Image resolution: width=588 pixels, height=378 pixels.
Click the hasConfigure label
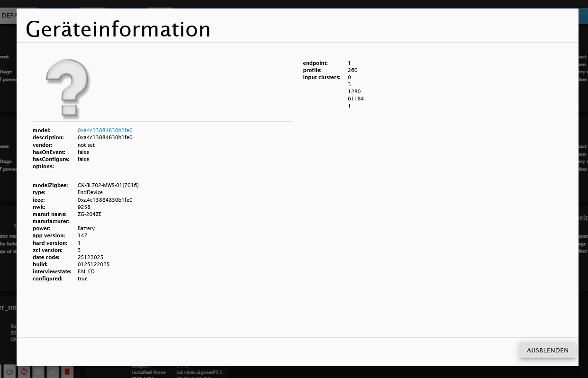click(51, 159)
